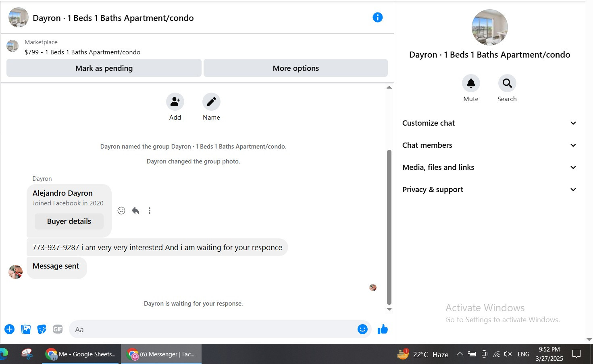
Task: Click the message containing 773-937-9287
Action: point(157,248)
